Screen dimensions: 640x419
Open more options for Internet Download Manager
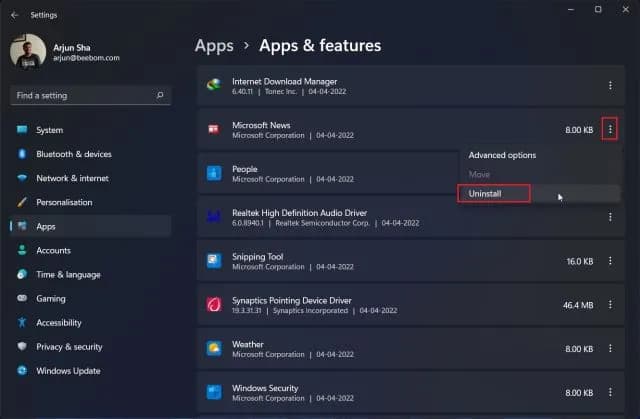(610, 86)
